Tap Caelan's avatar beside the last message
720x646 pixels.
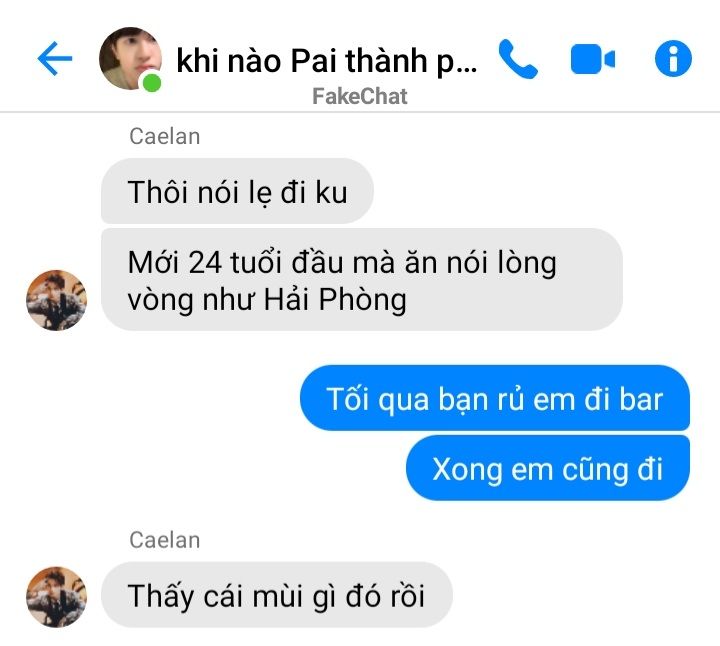[x=56, y=596]
